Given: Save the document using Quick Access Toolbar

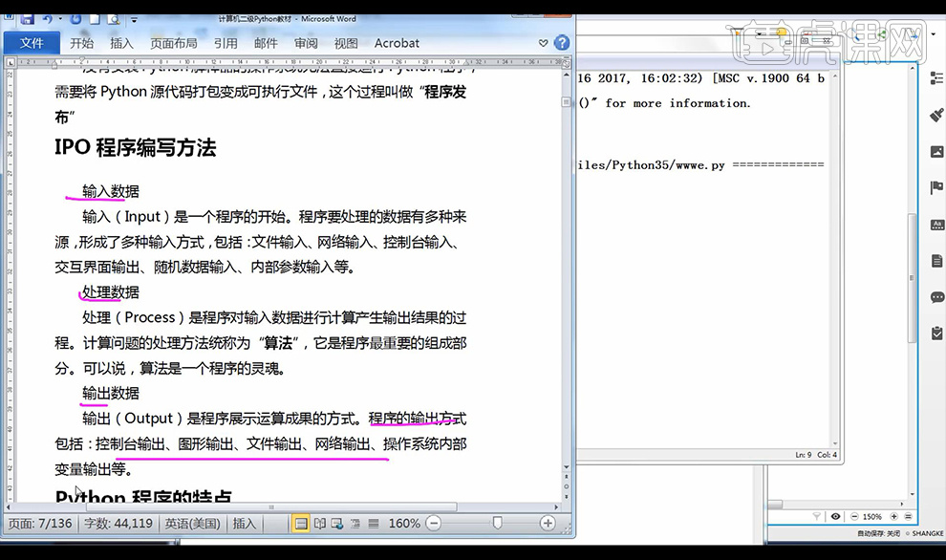Looking at the screenshot, I should click(27, 18).
